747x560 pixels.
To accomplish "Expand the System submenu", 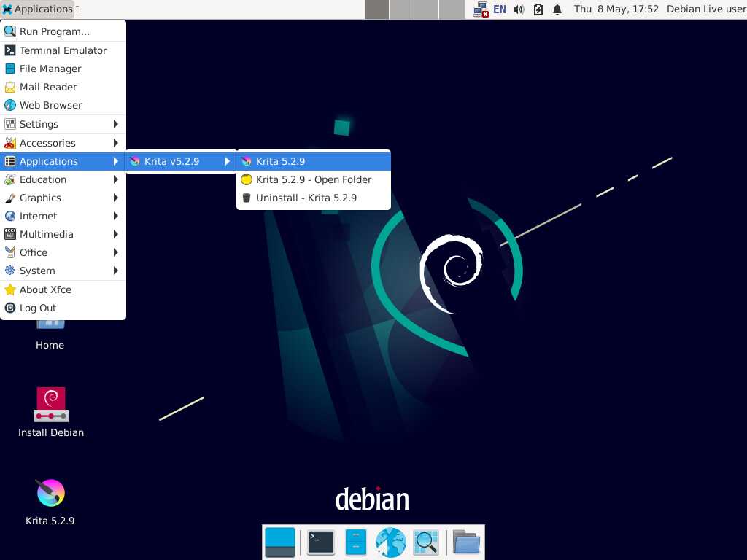I will pos(63,271).
